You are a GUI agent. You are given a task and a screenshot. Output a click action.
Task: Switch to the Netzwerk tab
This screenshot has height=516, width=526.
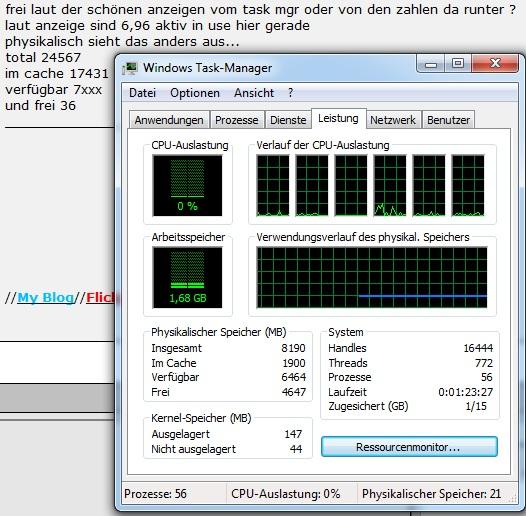[393, 120]
